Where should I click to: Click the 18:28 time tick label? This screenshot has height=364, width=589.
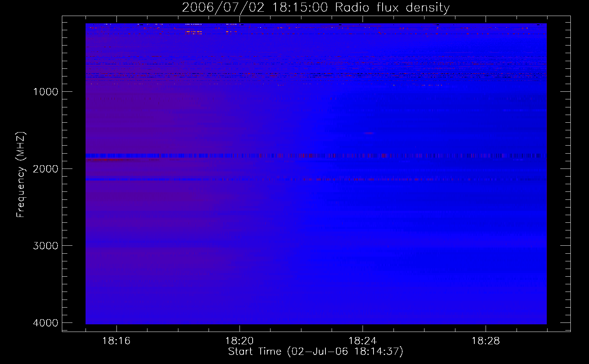click(486, 341)
